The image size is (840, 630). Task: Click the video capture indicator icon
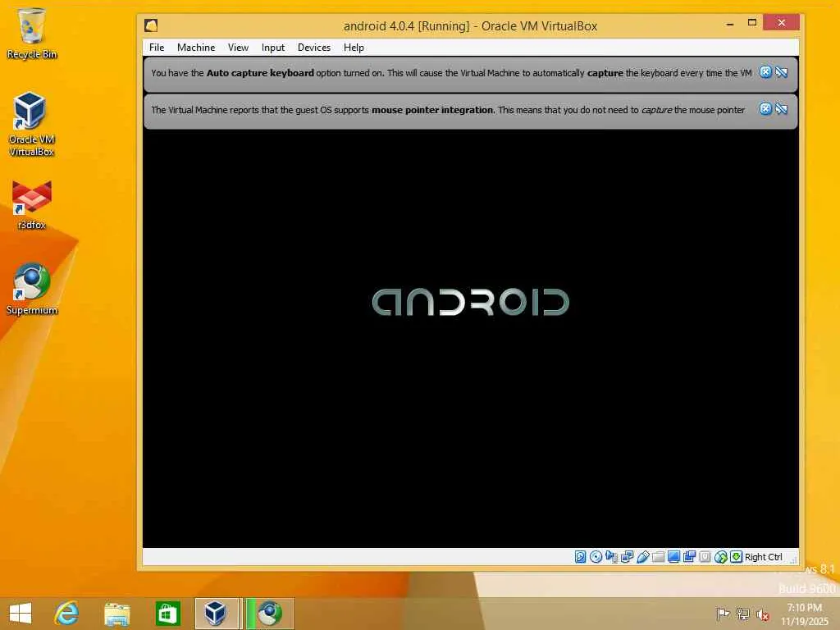689,557
